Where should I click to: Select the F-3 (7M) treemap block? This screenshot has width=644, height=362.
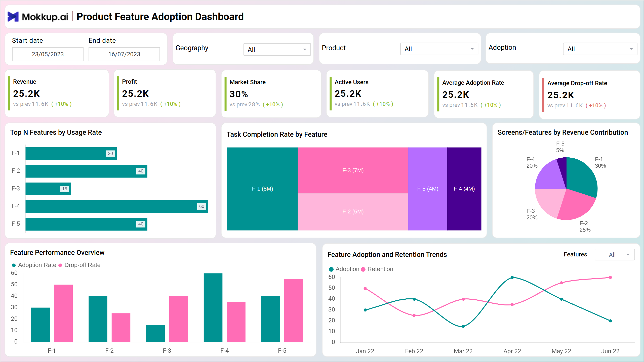(x=353, y=170)
